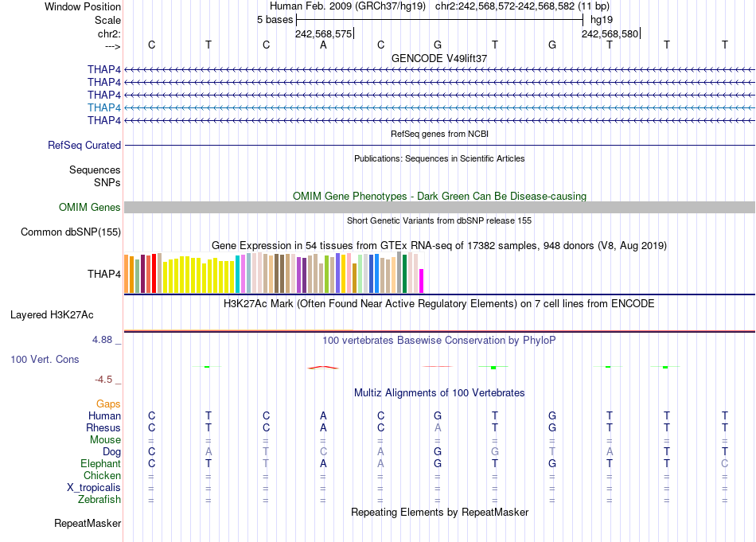Select the Dog alignment row label

click(x=112, y=452)
